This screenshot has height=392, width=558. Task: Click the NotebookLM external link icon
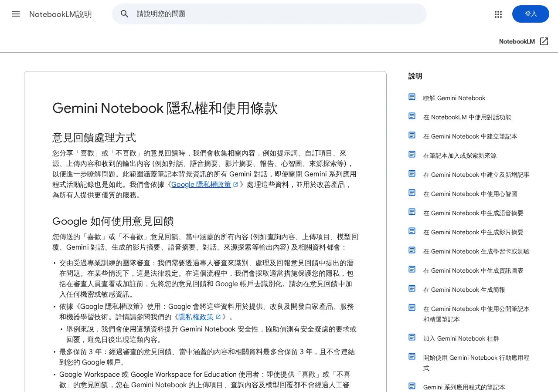coord(544,41)
